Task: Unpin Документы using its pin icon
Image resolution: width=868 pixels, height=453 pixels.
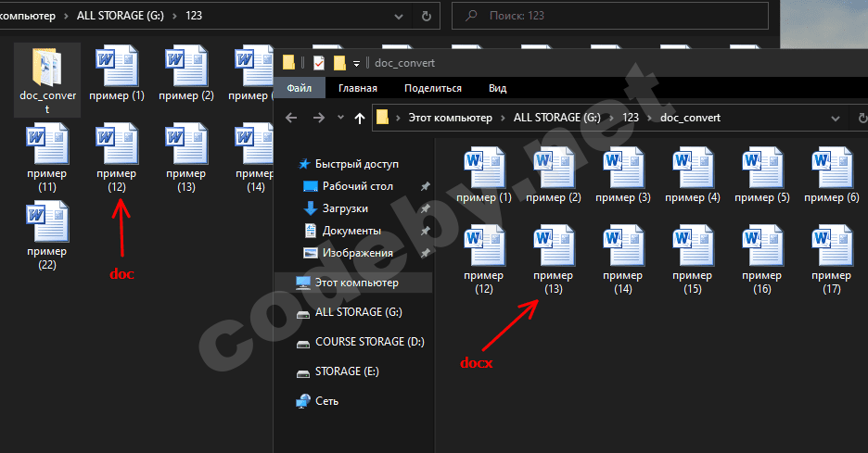Action: tap(425, 231)
